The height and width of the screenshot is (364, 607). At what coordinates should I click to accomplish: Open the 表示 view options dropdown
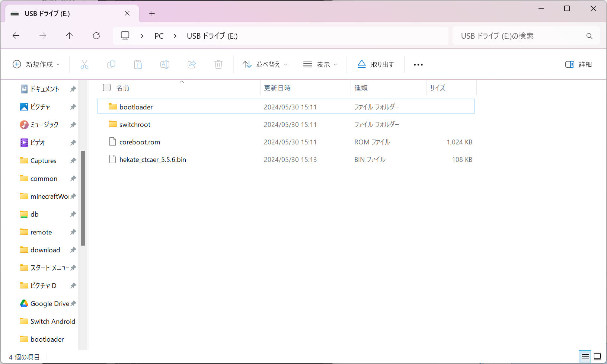pyautogui.click(x=320, y=64)
